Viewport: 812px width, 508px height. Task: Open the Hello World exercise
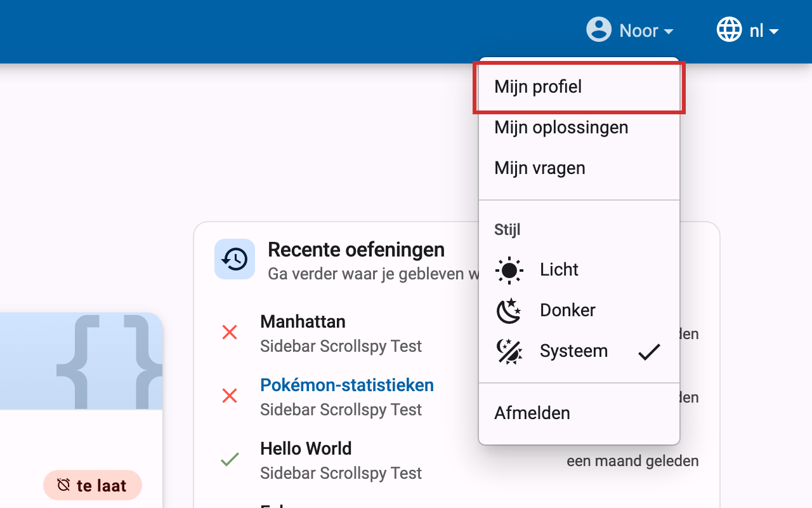(306, 449)
